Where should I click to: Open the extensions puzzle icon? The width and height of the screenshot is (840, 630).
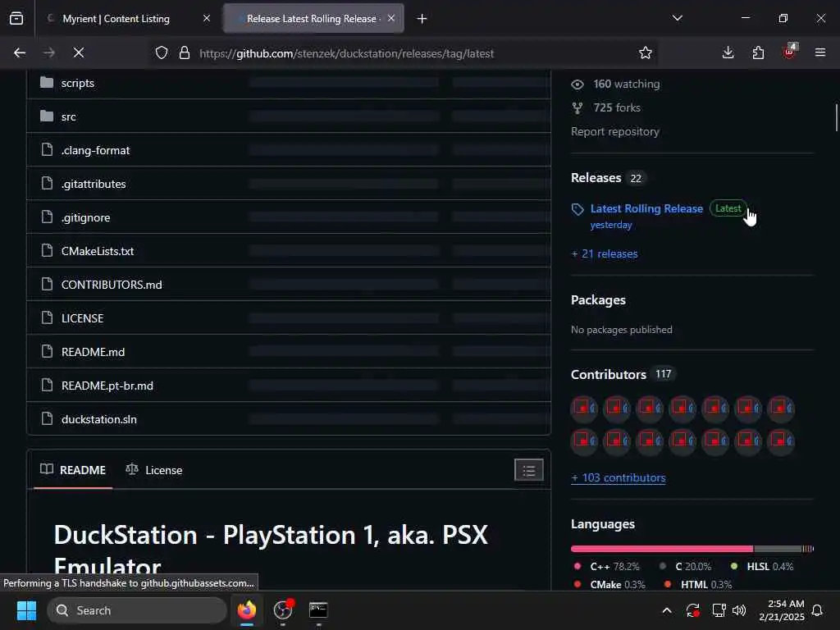point(758,52)
